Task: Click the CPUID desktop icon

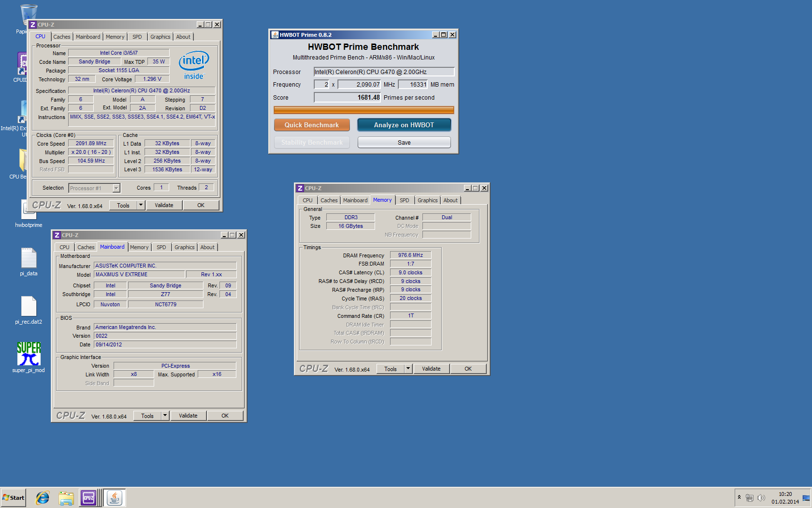Action: click(22, 64)
